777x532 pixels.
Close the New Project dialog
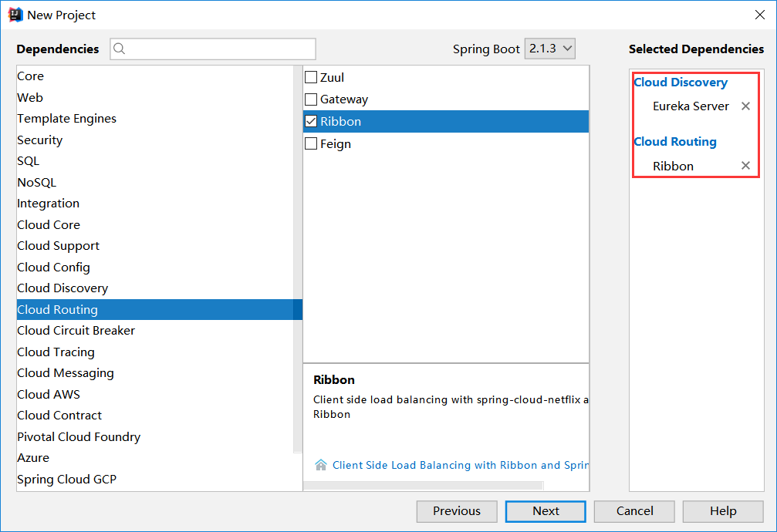tap(760, 15)
